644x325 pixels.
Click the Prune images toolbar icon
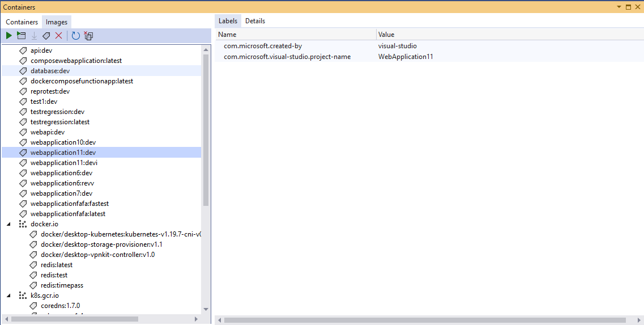pos(88,36)
